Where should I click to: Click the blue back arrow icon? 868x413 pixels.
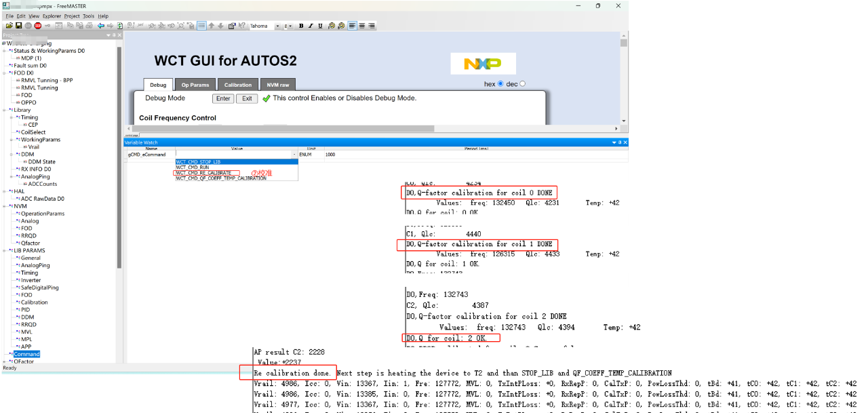(x=101, y=26)
